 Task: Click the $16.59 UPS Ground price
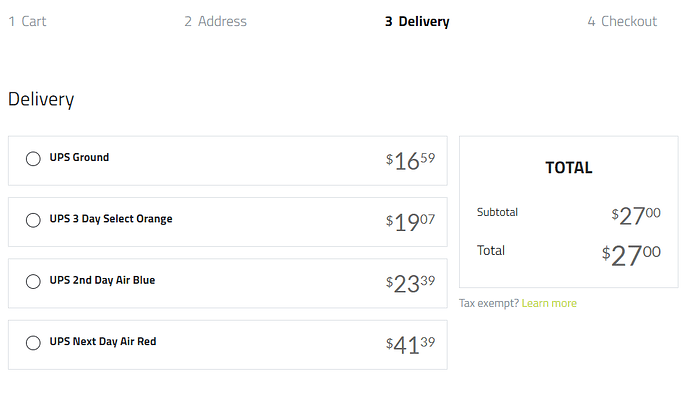tap(410, 160)
